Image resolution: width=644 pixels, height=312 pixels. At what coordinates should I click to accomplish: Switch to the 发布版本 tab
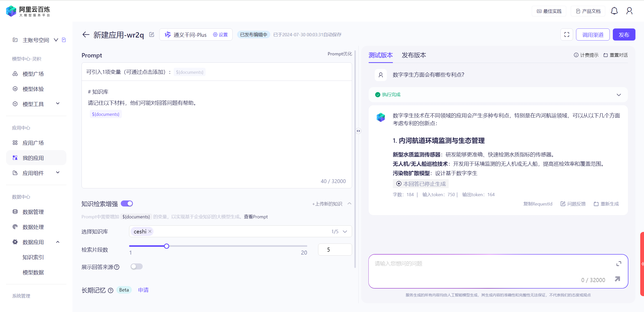[x=413, y=55]
